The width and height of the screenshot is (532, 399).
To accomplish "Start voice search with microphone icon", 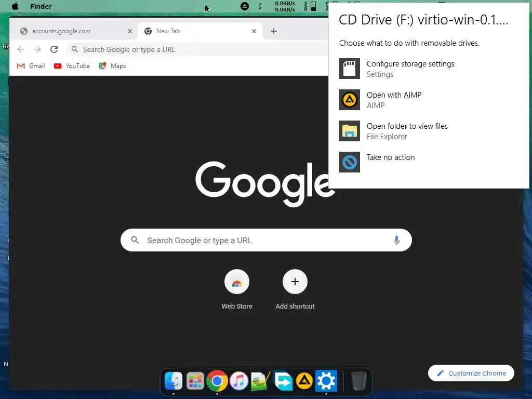I will click(396, 240).
